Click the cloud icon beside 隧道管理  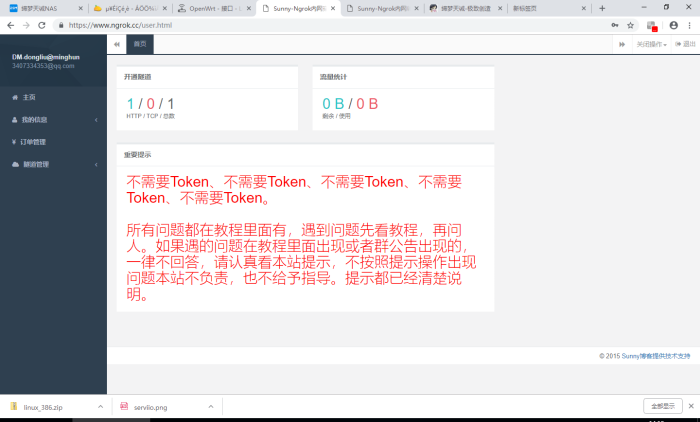15,164
